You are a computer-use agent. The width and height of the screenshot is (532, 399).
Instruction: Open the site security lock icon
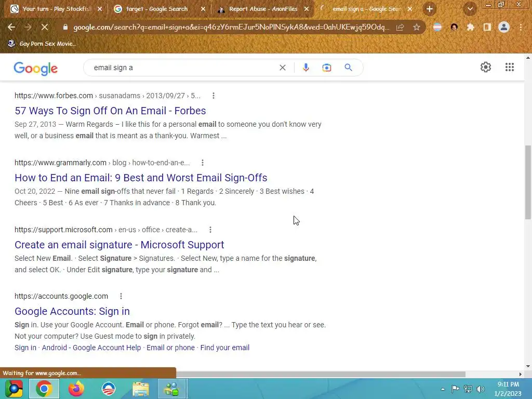tap(65, 27)
